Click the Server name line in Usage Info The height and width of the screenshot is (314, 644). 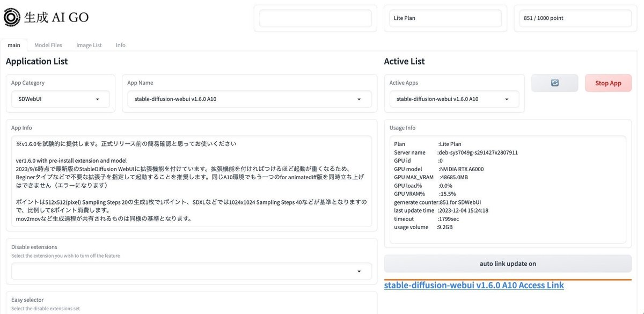point(456,152)
